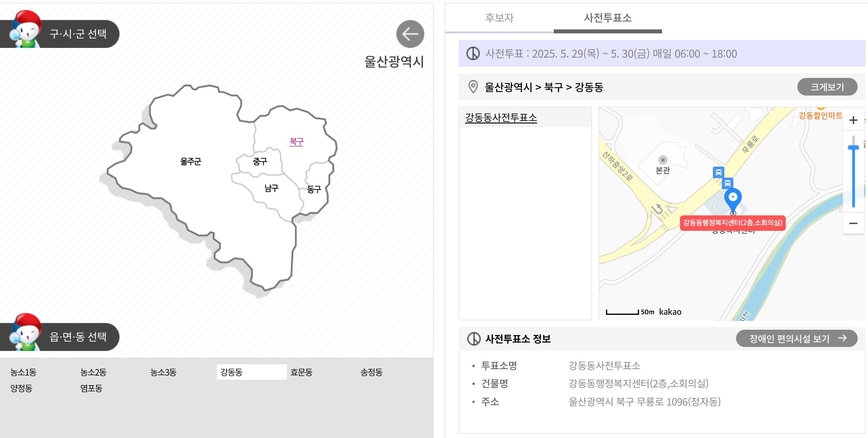
Task: Select 중구 district on the Ulsan map
Action: point(260,161)
